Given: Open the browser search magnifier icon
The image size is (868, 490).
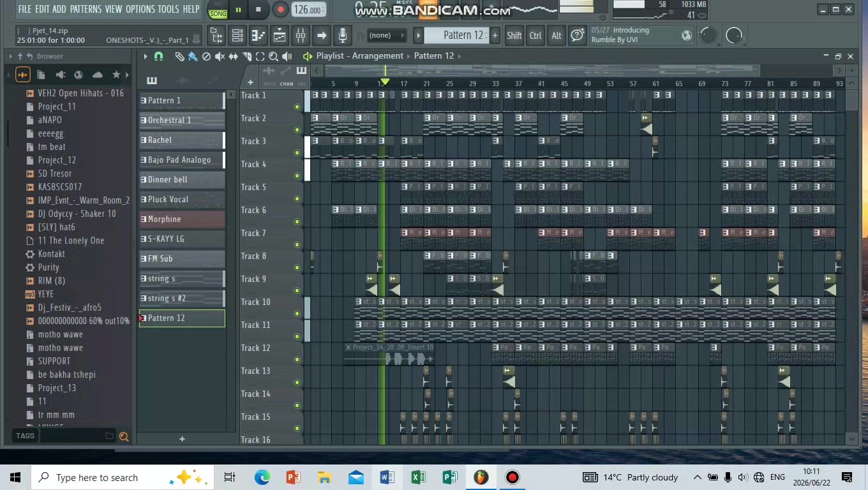Looking at the screenshot, I should pos(124,436).
